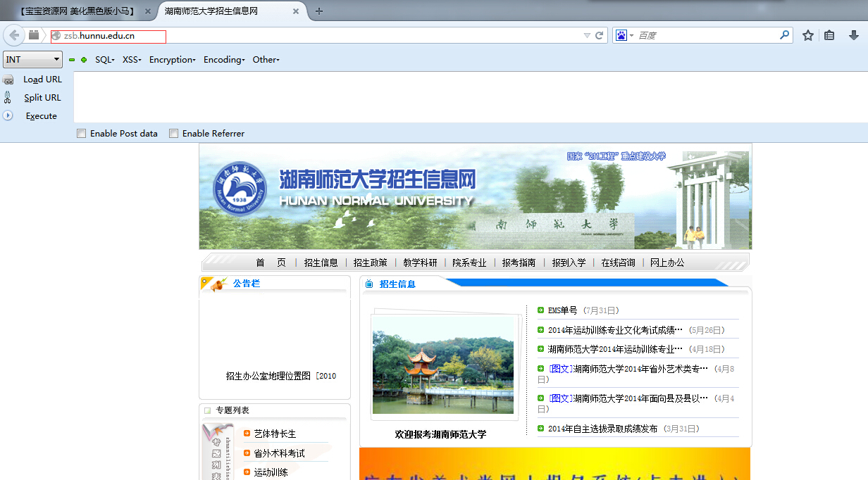Click the pavilion campus photo thumbnail
Image resolution: width=868 pixels, height=480 pixels.
tap(442, 365)
